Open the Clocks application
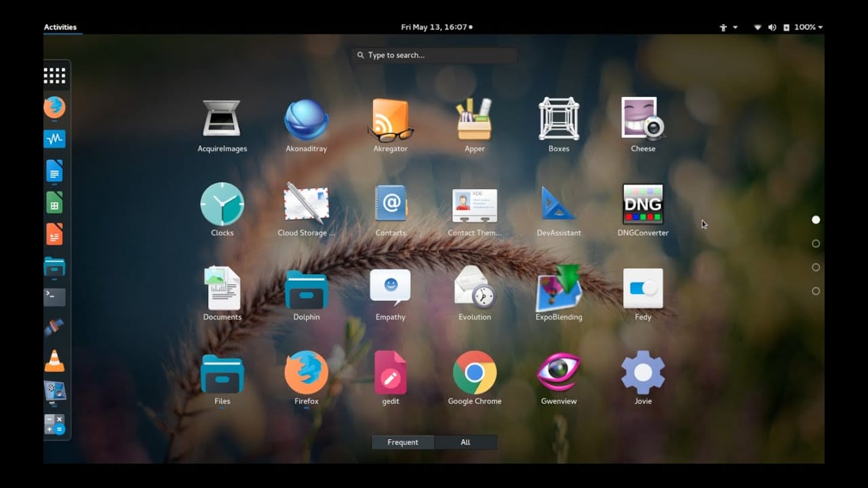868x488 pixels. click(x=222, y=203)
